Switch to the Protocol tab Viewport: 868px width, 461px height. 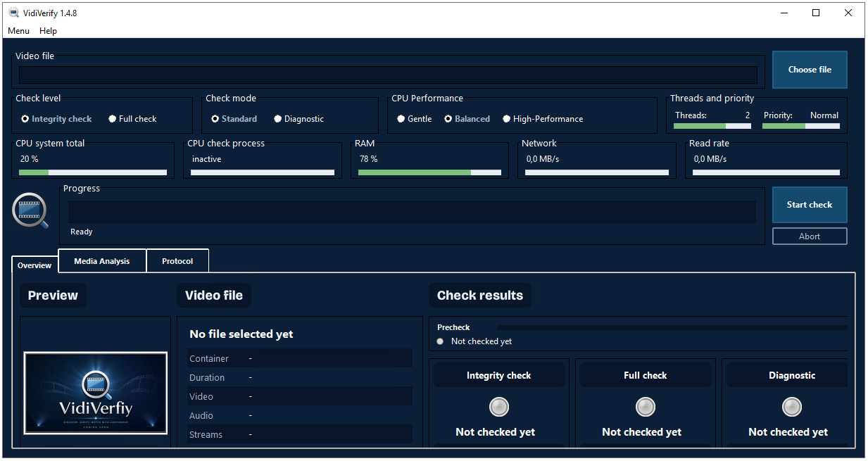pyautogui.click(x=177, y=261)
